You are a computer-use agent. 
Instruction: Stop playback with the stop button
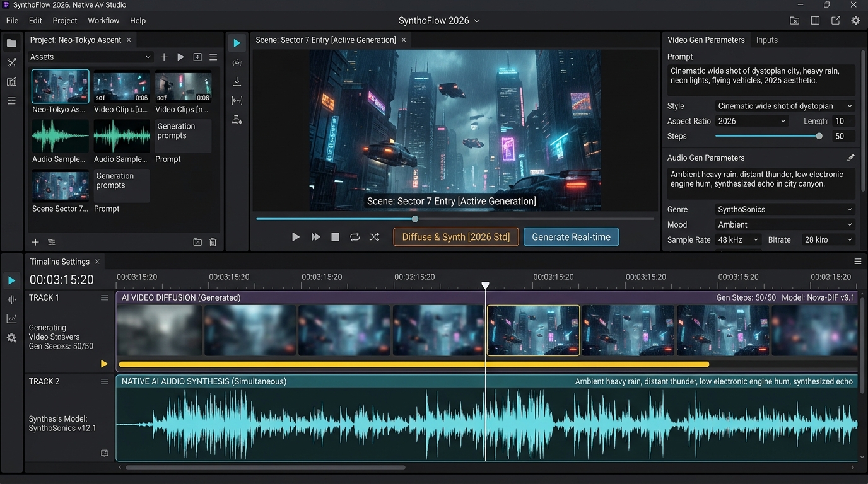(x=336, y=237)
